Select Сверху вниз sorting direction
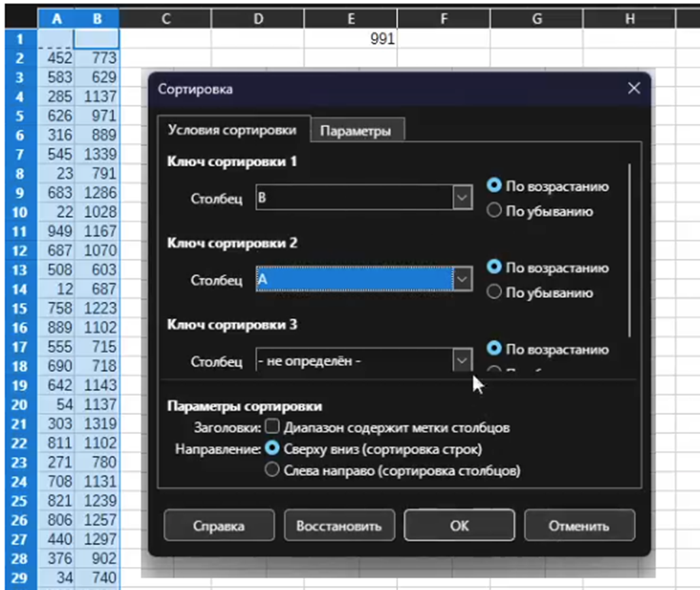Viewport: 700px width, 590px height. click(271, 449)
